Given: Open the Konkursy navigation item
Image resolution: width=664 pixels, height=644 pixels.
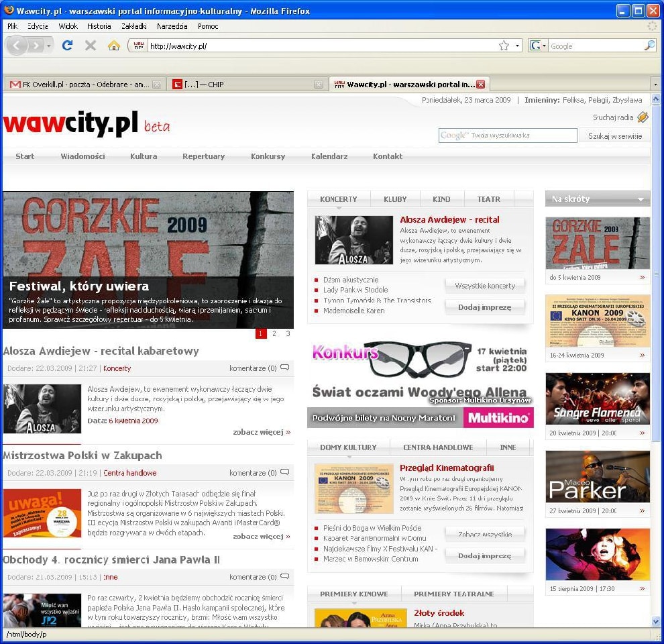Looking at the screenshot, I should click(x=268, y=156).
